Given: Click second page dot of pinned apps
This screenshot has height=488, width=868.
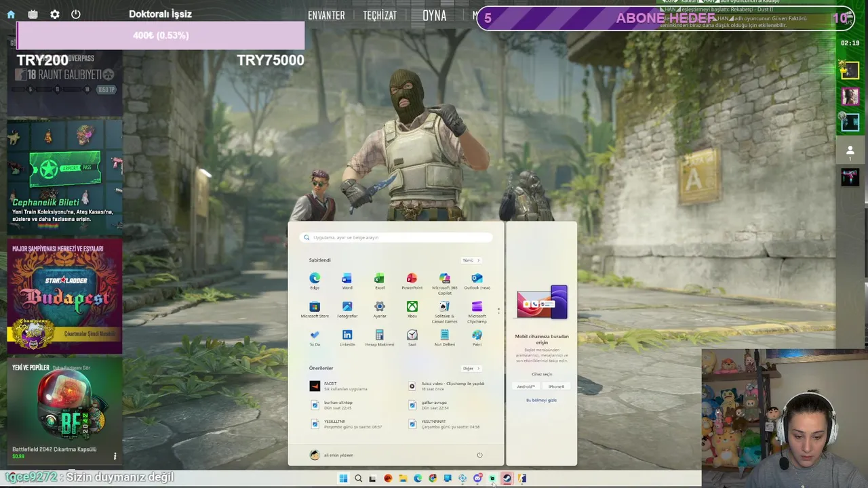Looking at the screenshot, I should point(498,312).
